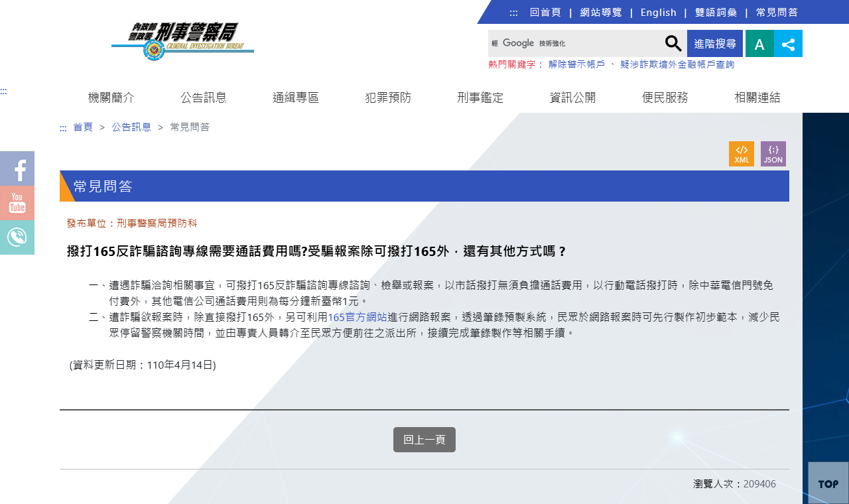Open the Facebook sidebar icon
The image size is (849, 504).
pyautogui.click(x=17, y=168)
